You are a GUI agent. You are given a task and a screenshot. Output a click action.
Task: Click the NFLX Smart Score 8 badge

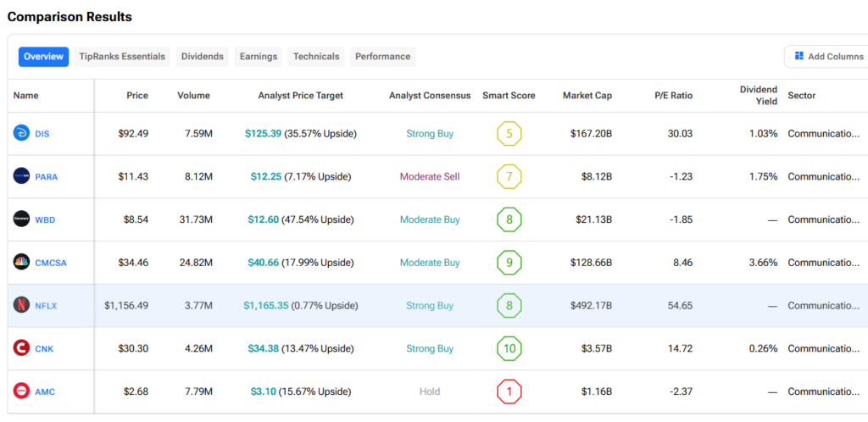coord(509,305)
